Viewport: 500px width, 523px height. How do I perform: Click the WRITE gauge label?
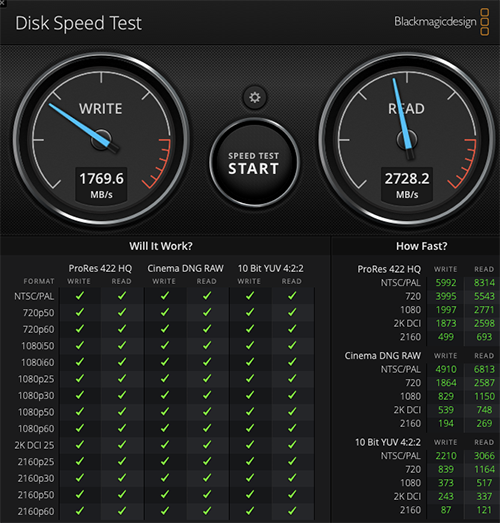point(101,109)
